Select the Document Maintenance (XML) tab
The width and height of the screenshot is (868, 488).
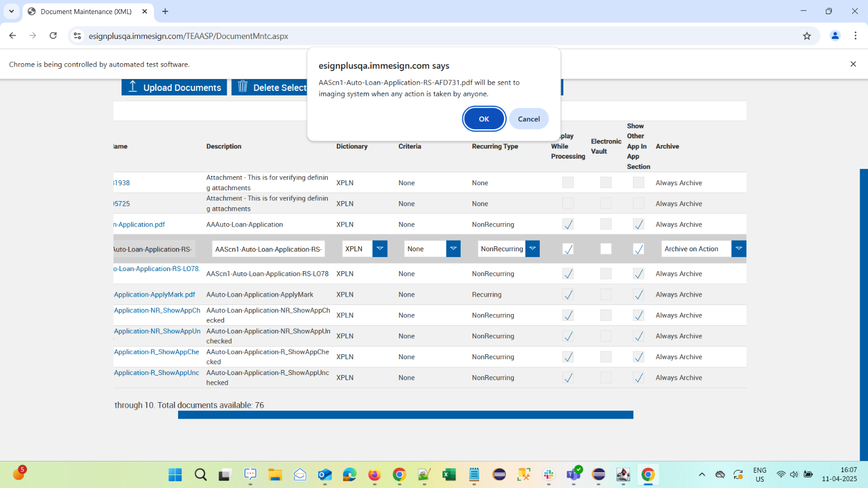86,11
